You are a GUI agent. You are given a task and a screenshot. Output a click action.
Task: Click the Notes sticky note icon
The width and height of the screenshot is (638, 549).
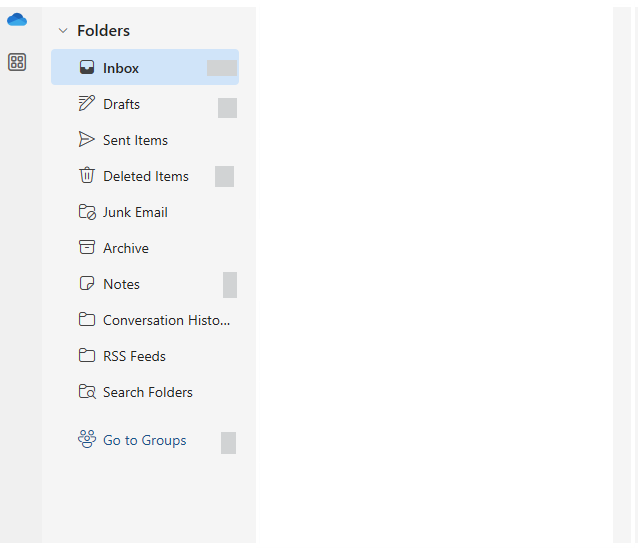[x=87, y=284]
